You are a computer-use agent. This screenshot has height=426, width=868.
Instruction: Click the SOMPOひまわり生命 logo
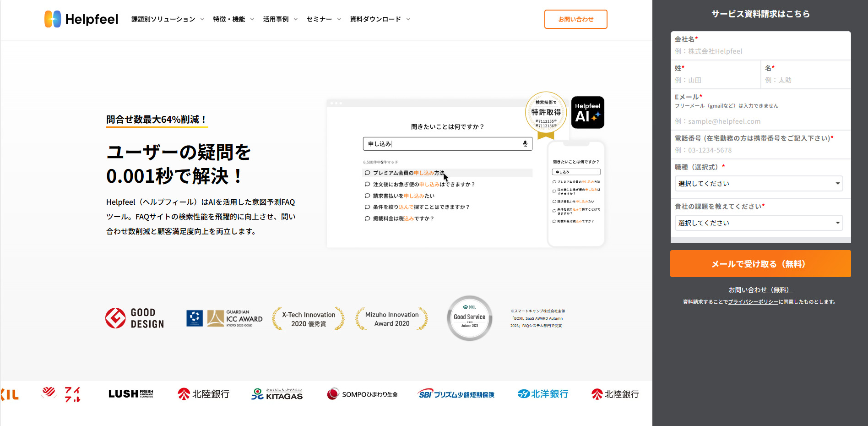(362, 394)
